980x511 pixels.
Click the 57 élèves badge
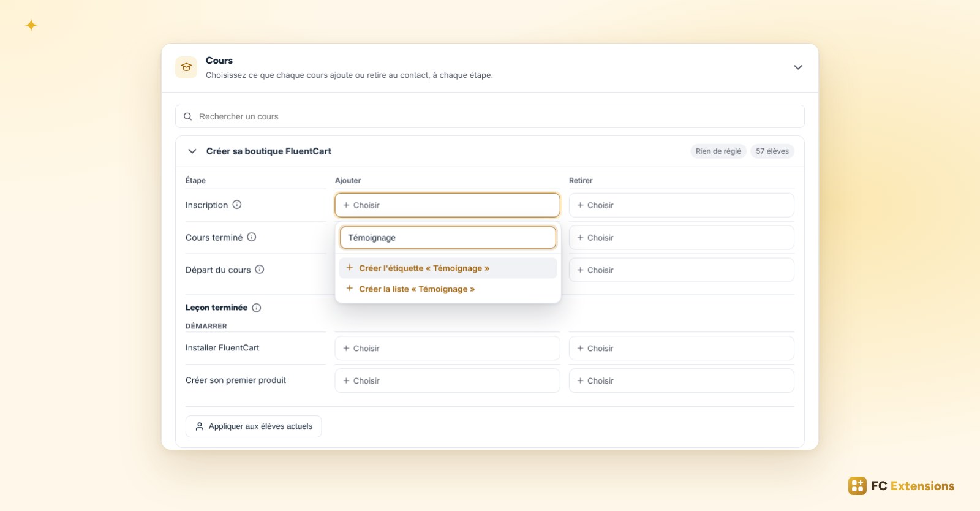pos(772,151)
